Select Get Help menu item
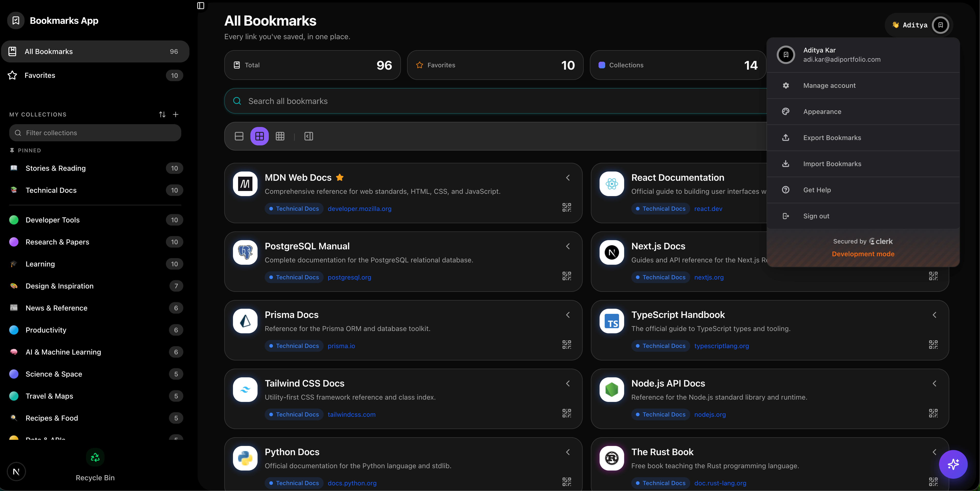Image resolution: width=980 pixels, height=491 pixels. click(863, 190)
